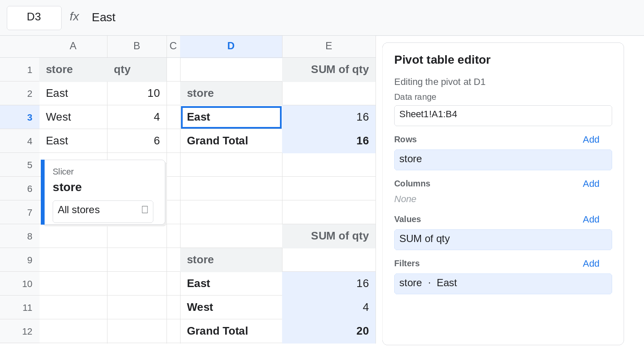
Task: Select column A header
Action: (73, 46)
